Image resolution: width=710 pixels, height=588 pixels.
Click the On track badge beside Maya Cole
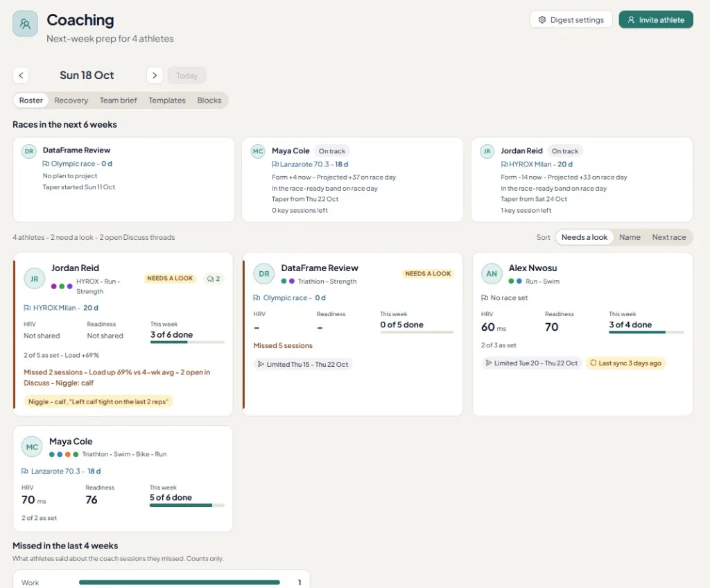click(332, 151)
